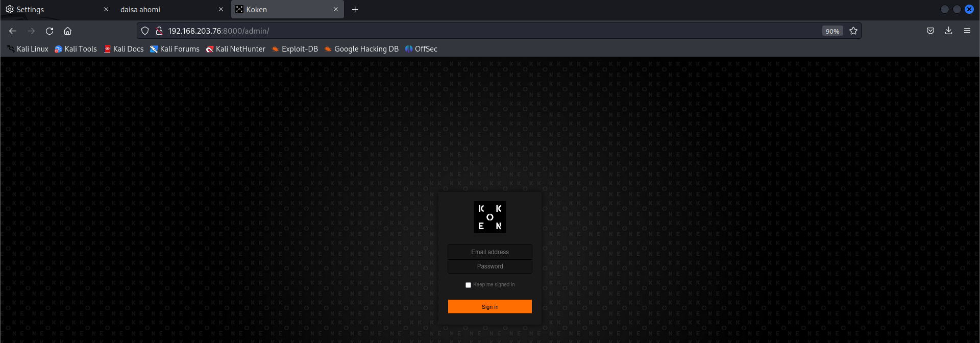This screenshot has height=343, width=980.
Task: Open the Exploit-DB bookmark
Action: click(x=295, y=49)
